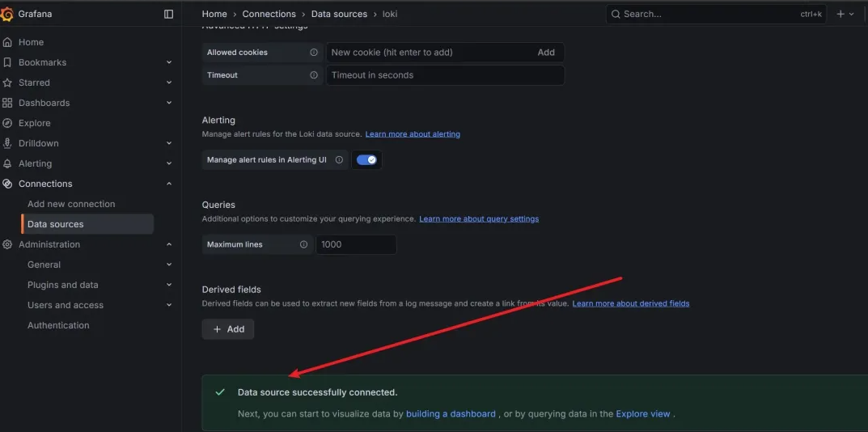
Task: Expand the Drilldown section chevron
Action: click(x=169, y=143)
